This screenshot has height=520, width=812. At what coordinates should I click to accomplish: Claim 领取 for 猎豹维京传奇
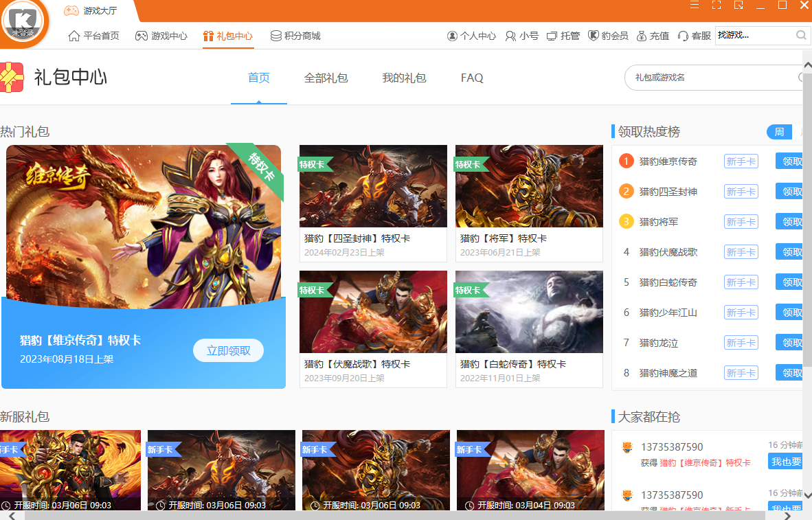point(790,161)
